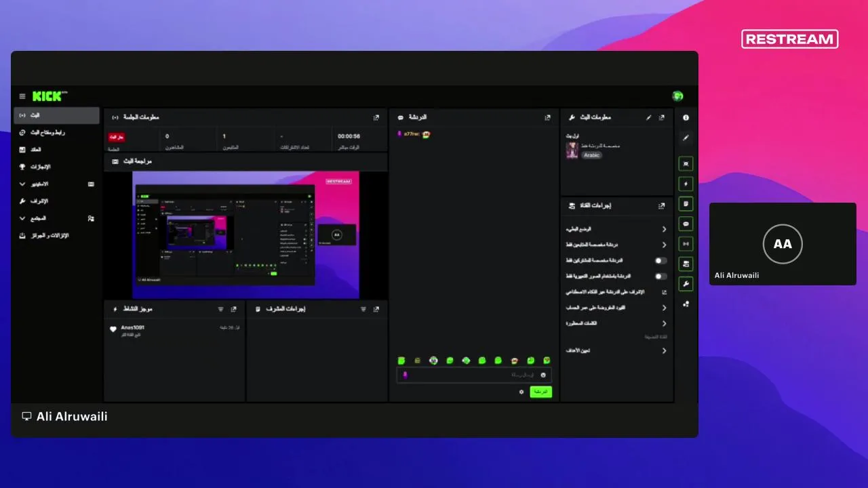Toggle subscribers-only chat switch

click(x=660, y=260)
